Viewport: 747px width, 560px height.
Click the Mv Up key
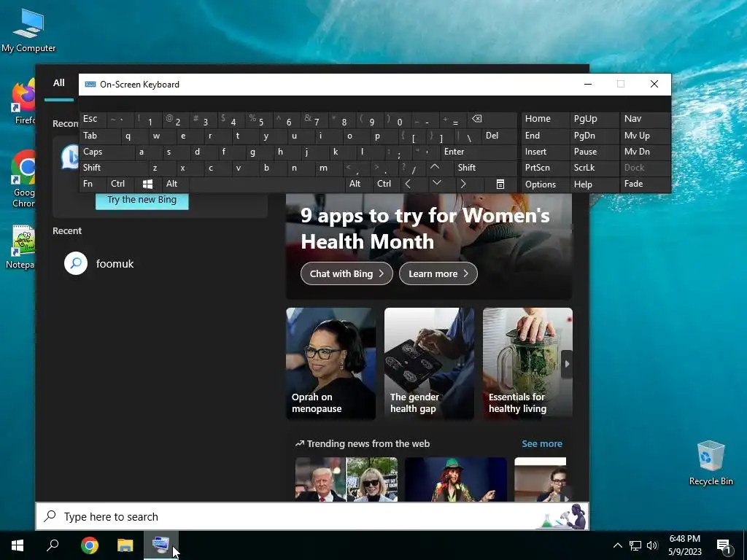[x=646, y=136]
